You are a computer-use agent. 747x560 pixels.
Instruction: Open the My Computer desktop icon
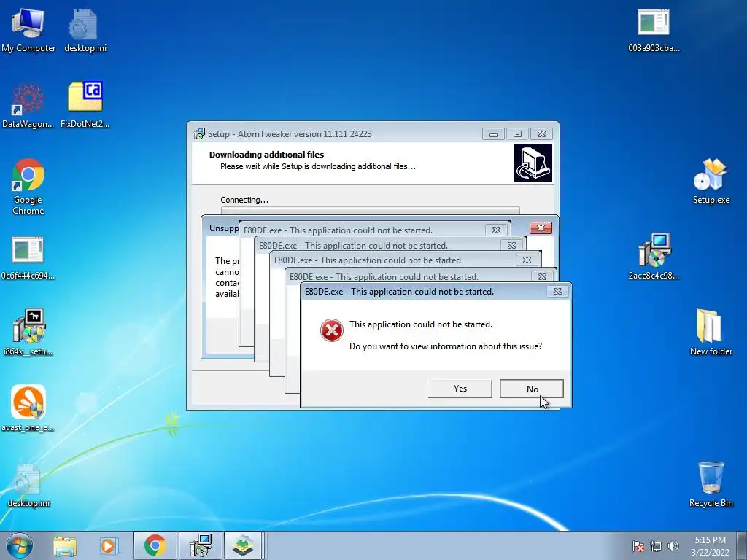[x=28, y=29]
